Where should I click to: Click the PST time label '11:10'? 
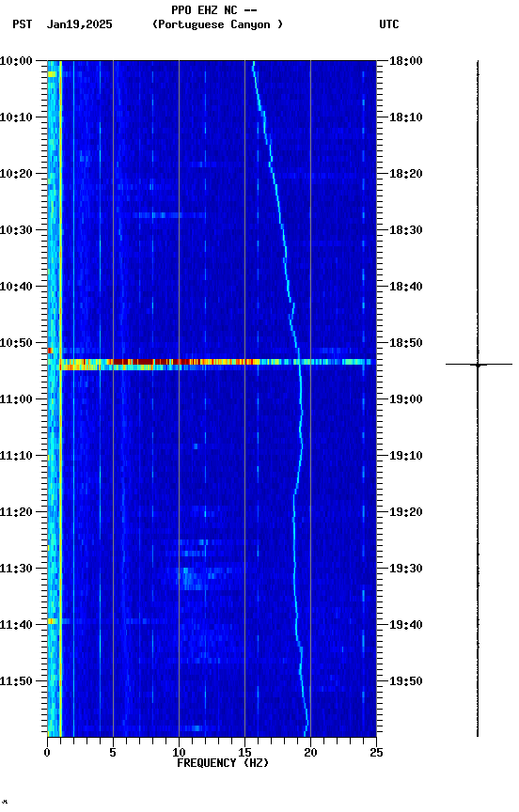point(16,456)
